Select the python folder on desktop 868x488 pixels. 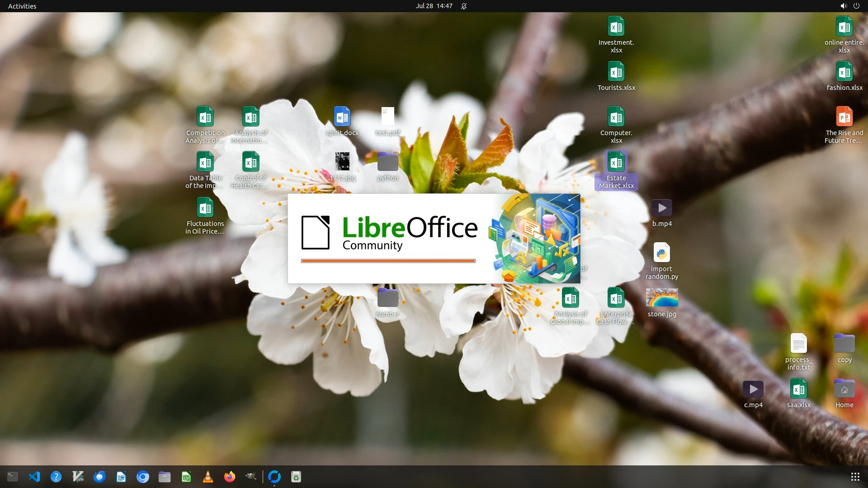click(387, 162)
